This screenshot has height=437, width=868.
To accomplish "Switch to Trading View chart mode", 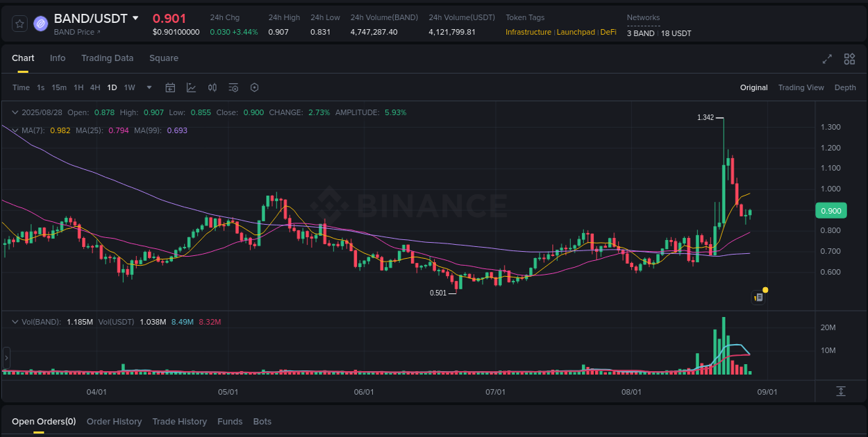I will click(801, 87).
